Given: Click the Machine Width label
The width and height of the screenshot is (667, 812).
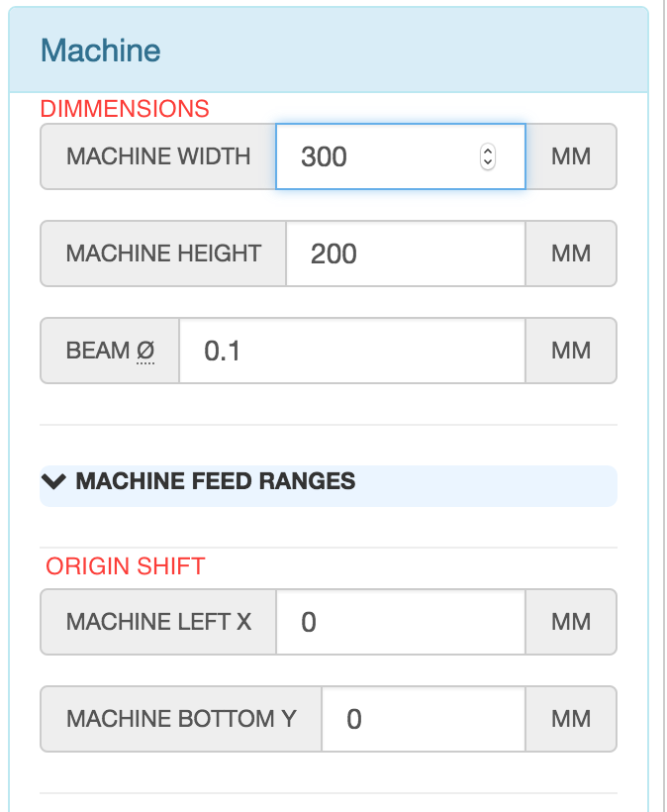Looking at the screenshot, I should pyautogui.click(x=158, y=156).
